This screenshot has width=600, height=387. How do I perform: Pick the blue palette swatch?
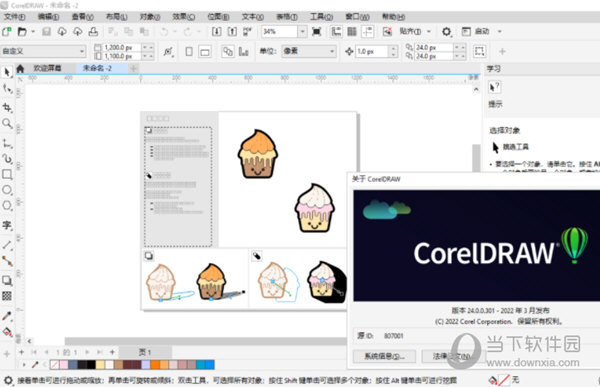(210, 365)
